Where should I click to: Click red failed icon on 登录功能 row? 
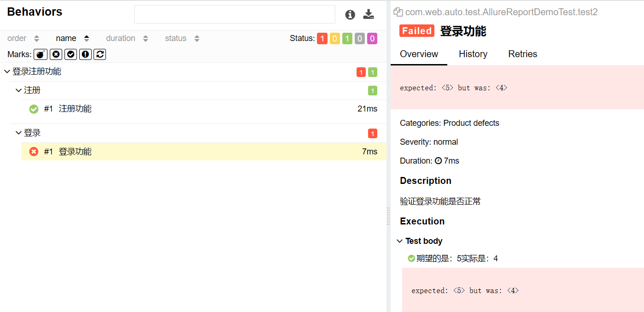tap(34, 152)
